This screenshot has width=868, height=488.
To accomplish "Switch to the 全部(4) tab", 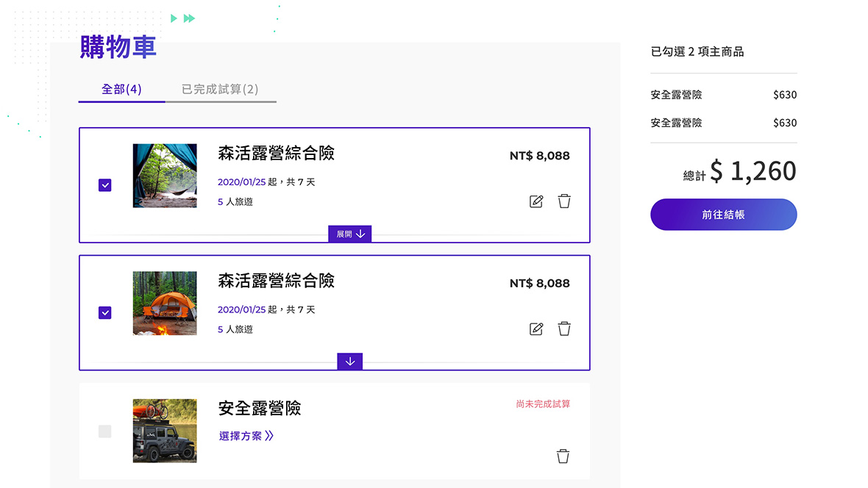I will click(x=121, y=90).
